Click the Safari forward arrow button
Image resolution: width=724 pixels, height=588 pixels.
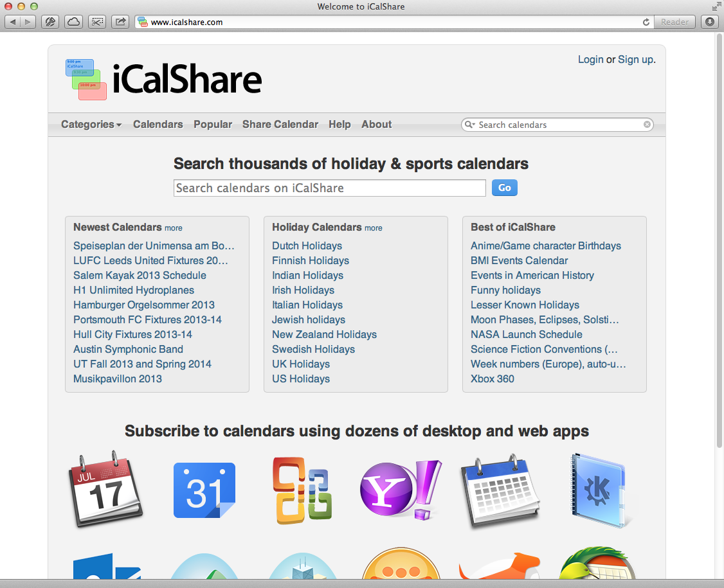(x=28, y=22)
